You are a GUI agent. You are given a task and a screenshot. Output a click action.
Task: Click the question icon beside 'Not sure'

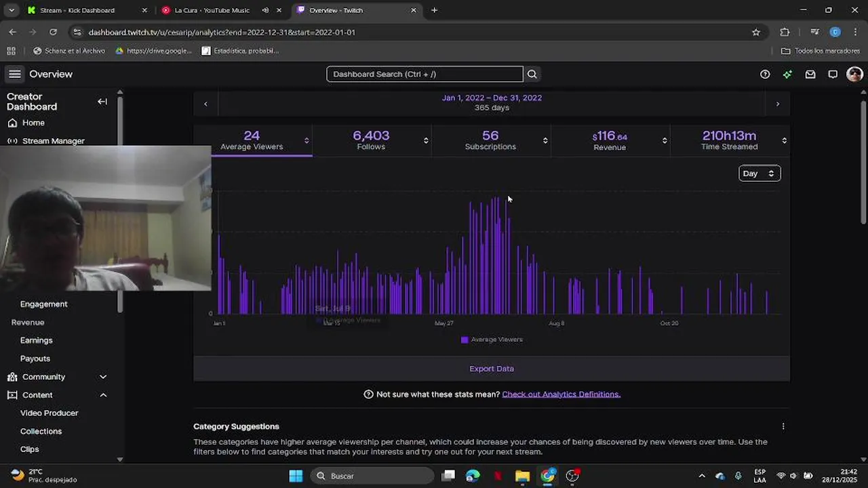368,394
